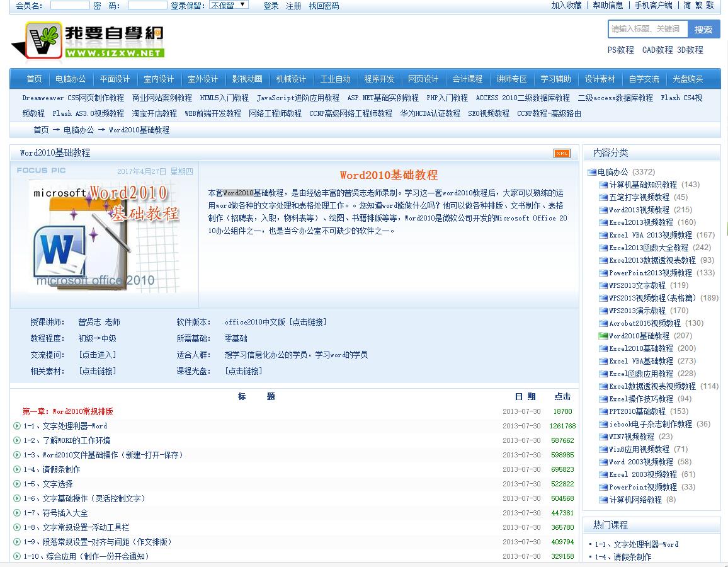Click the 搜索 search button
728x567 pixels.
click(x=703, y=29)
